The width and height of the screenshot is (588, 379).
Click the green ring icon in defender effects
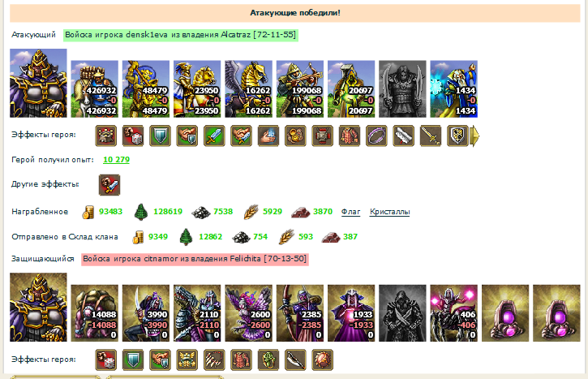tap(268, 360)
